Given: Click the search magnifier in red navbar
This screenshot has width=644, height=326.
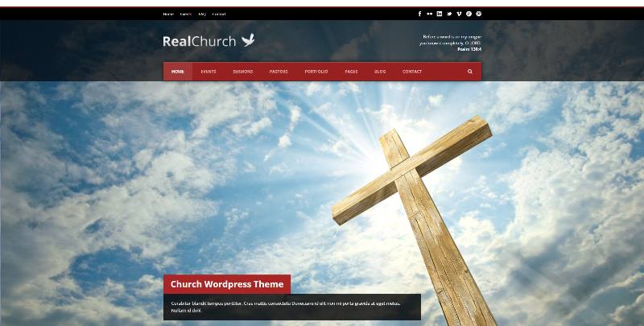Looking at the screenshot, I should [470, 72].
